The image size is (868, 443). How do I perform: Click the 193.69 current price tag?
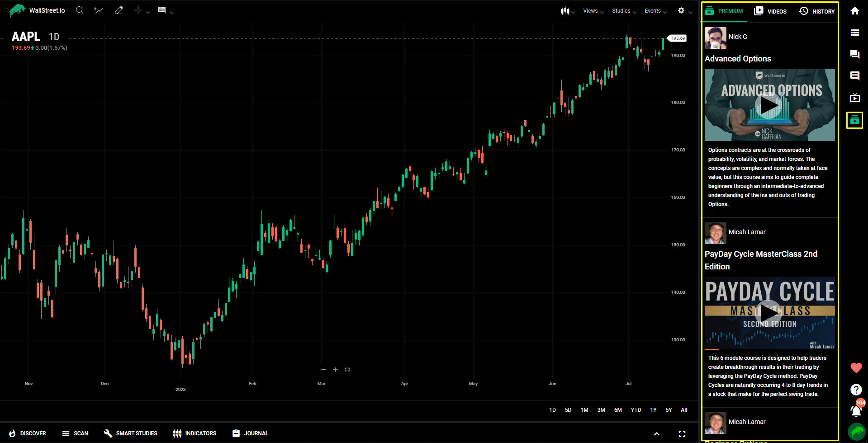pos(677,38)
